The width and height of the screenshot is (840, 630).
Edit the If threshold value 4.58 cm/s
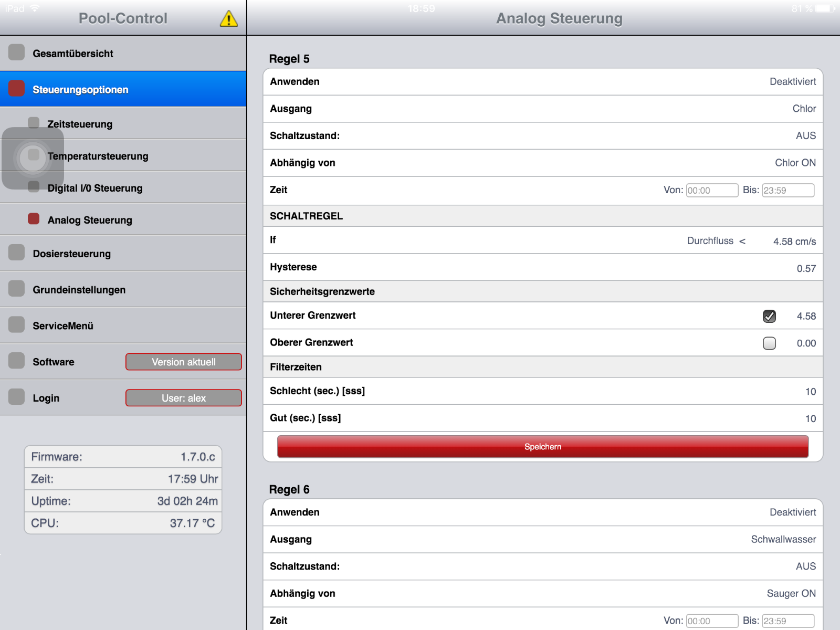(x=794, y=241)
